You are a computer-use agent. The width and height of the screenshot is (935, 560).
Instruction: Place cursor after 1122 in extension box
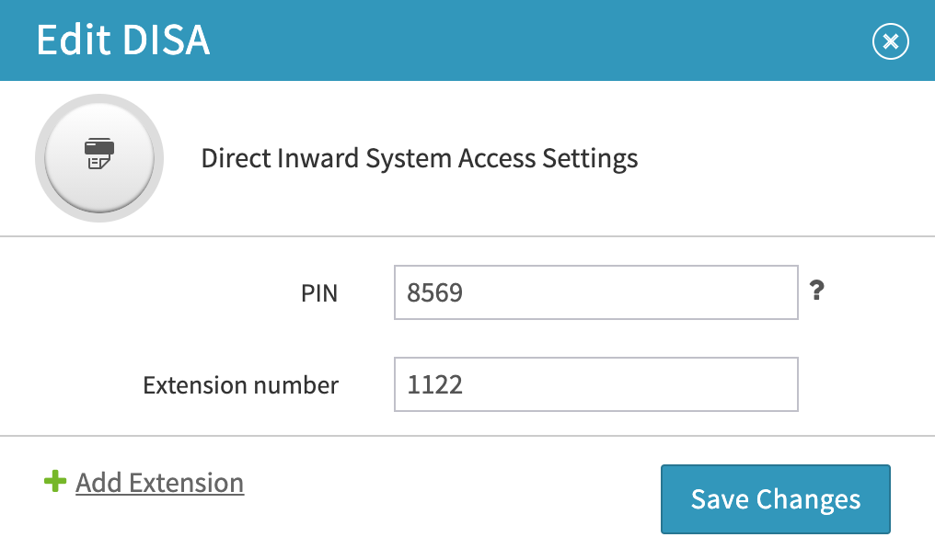coord(465,384)
